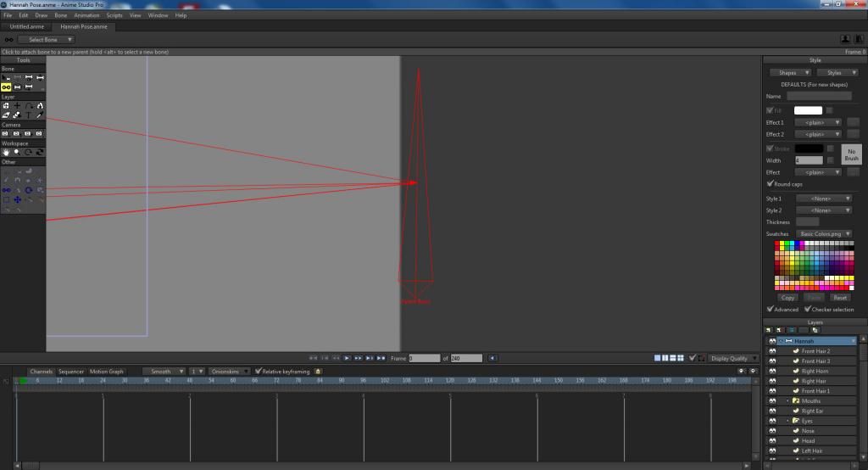The height and width of the screenshot is (470, 868).
Task: Click the white Fill color swatch
Action: coord(808,110)
